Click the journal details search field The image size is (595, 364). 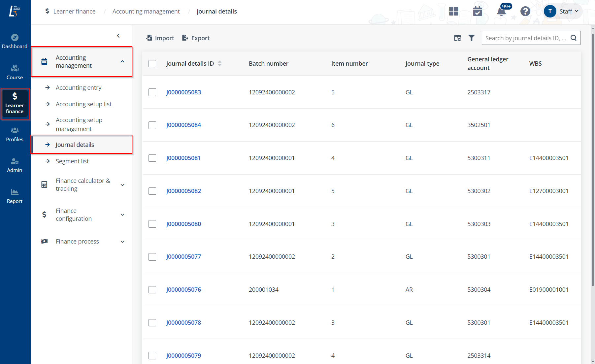click(x=525, y=38)
